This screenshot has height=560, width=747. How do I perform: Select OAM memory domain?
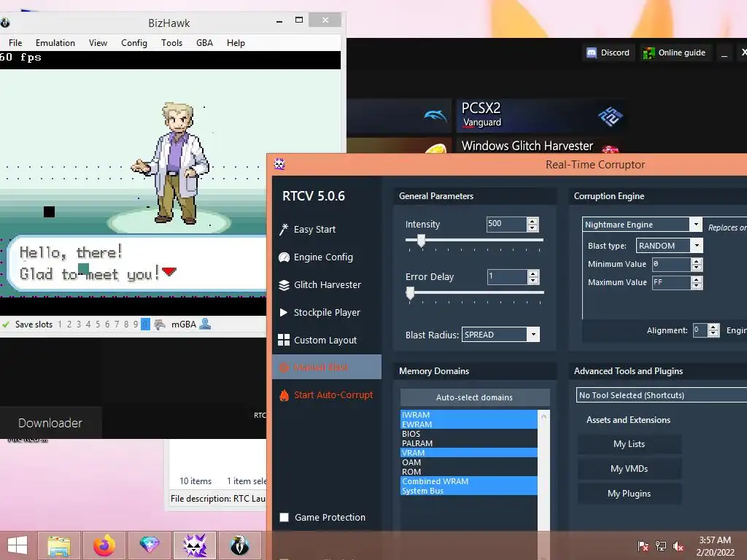point(469,462)
